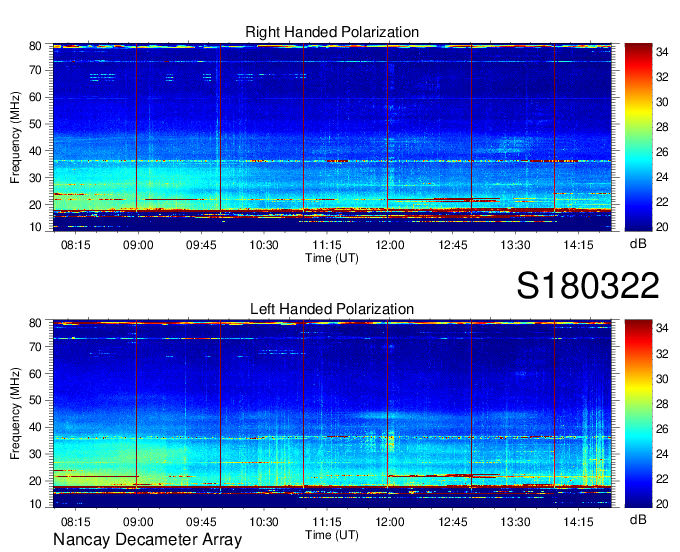Click the 'Time (UT)' label under upper plot
Screen dimensions: 680x552
332,258
